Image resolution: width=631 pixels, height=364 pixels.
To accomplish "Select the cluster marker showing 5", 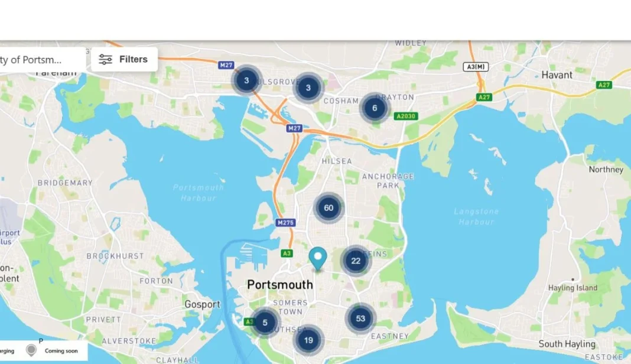I will [x=265, y=323].
